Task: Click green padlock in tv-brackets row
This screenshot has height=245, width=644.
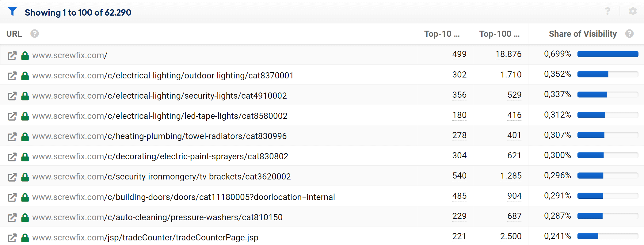Action: pyautogui.click(x=25, y=177)
